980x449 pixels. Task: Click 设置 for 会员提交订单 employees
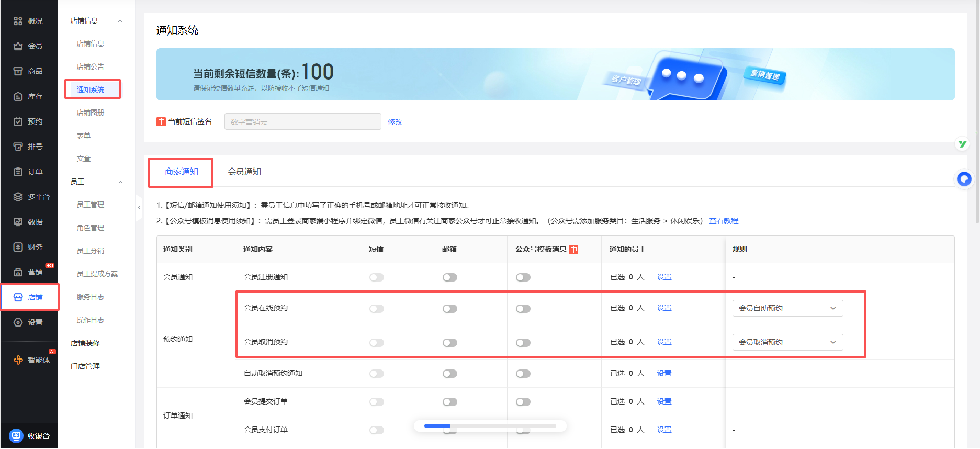pos(664,401)
